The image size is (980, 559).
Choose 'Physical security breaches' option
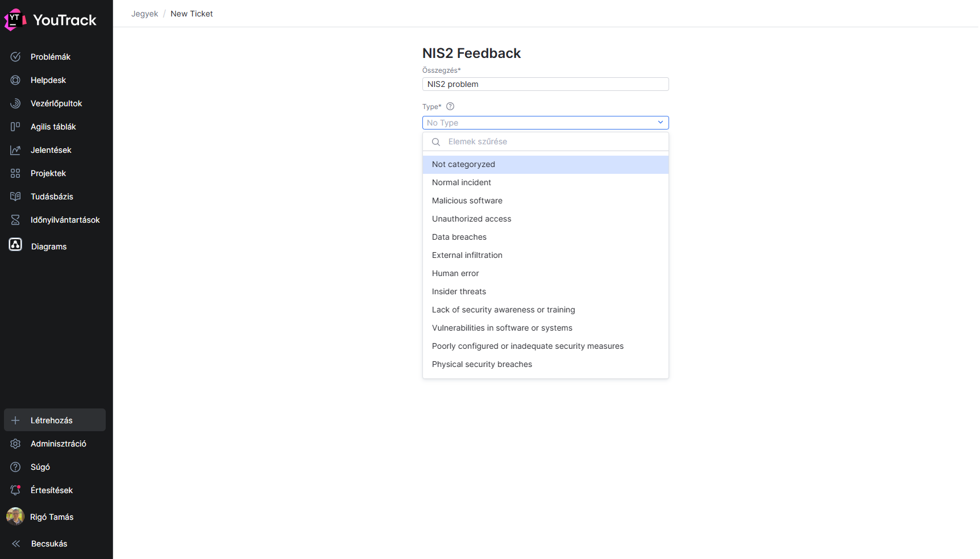pos(481,364)
